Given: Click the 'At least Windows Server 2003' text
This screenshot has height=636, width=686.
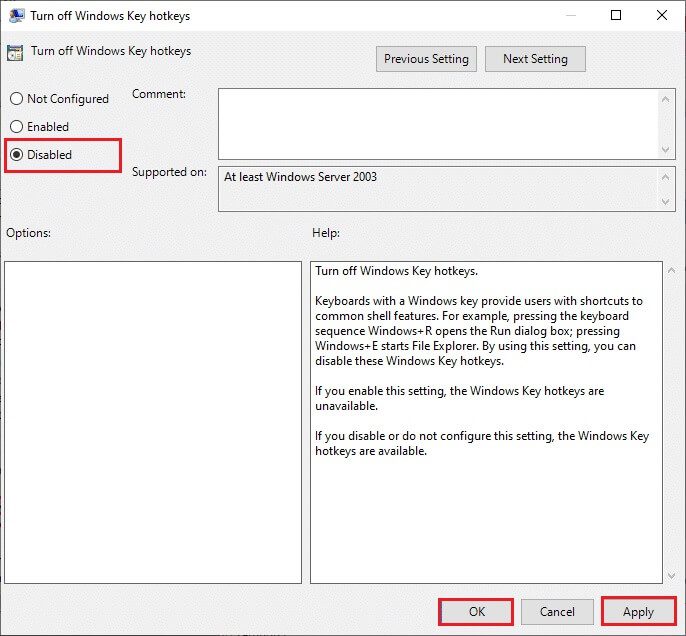Looking at the screenshot, I should [x=300, y=177].
